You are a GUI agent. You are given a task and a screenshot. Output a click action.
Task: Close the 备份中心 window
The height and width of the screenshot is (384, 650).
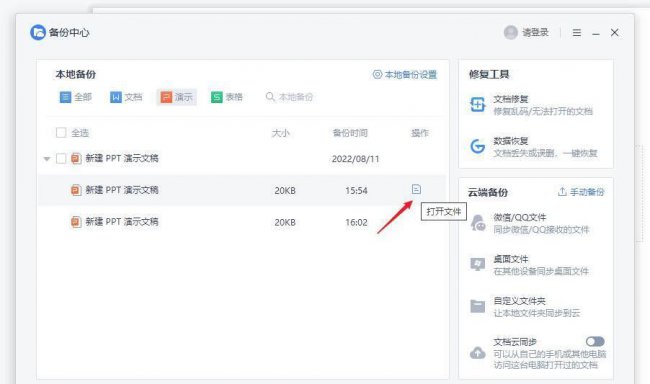[x=614, y=33]
